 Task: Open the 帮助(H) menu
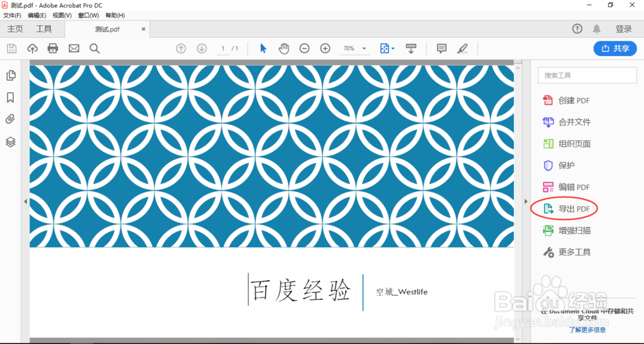(x=115, y=15)
